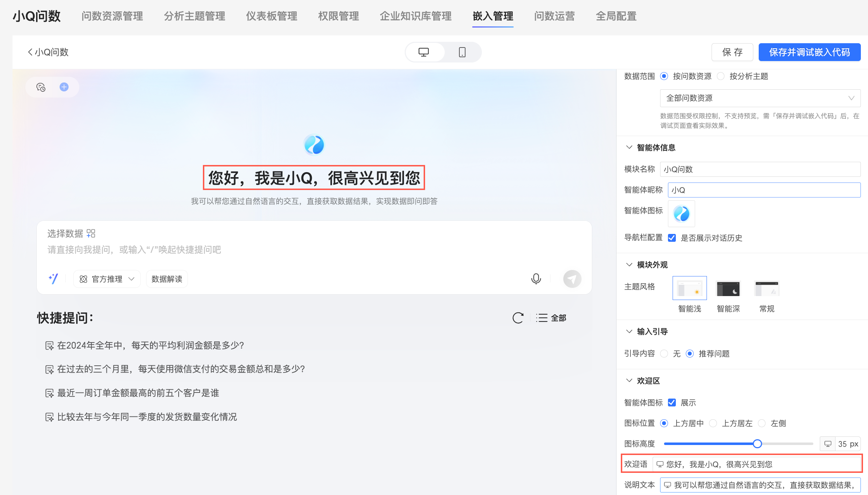
Task: Click icon before the WeChat payment question
Action: 49,369
